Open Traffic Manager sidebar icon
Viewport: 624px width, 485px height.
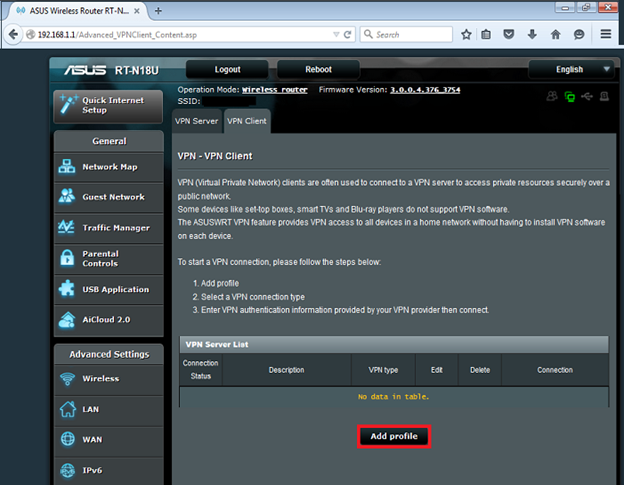coord(66,227)
